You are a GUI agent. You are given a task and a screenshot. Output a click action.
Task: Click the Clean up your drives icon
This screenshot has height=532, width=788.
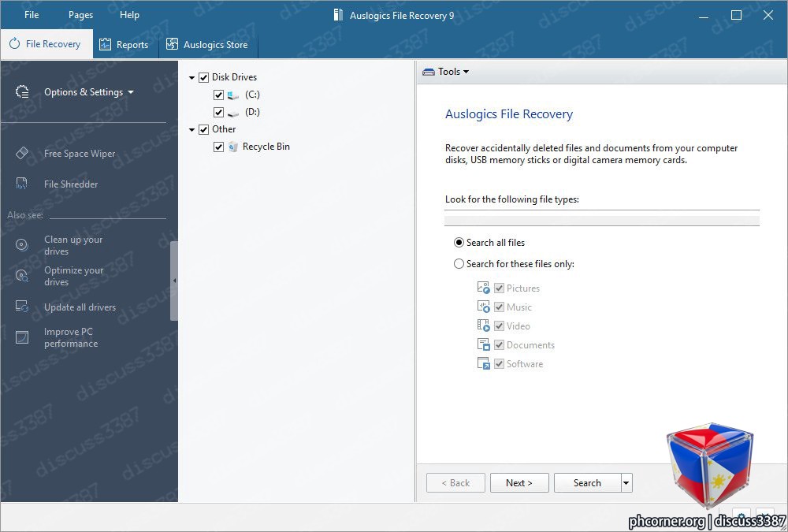click(21, 245)
